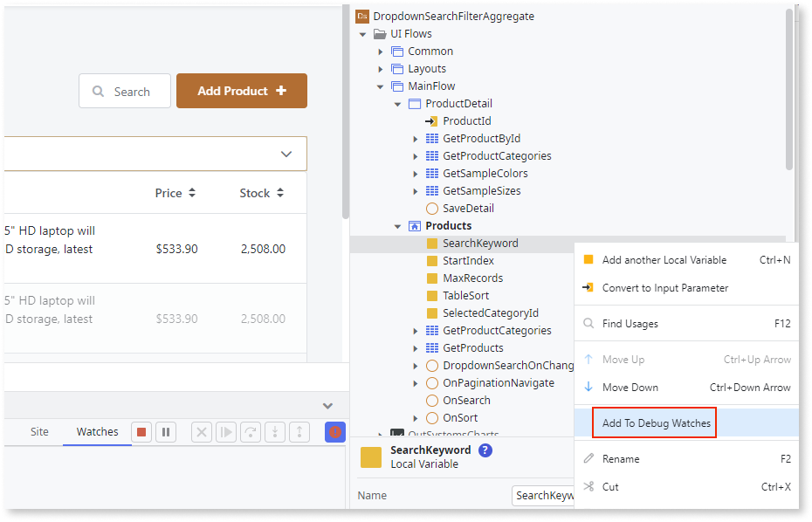Screen dimensions: 812x522
Task: Click the Step Into debugger icon
Action: tap(274, 431)
